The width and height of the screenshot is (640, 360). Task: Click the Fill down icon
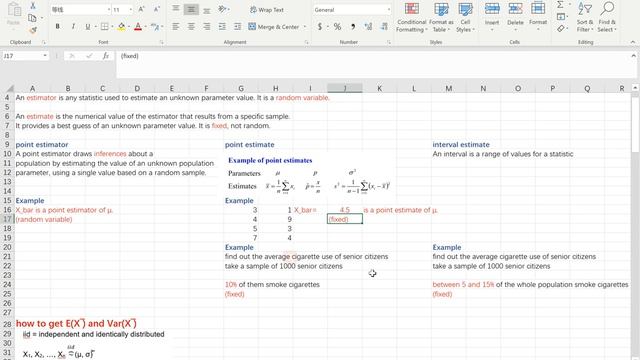[x=561, y=17]
